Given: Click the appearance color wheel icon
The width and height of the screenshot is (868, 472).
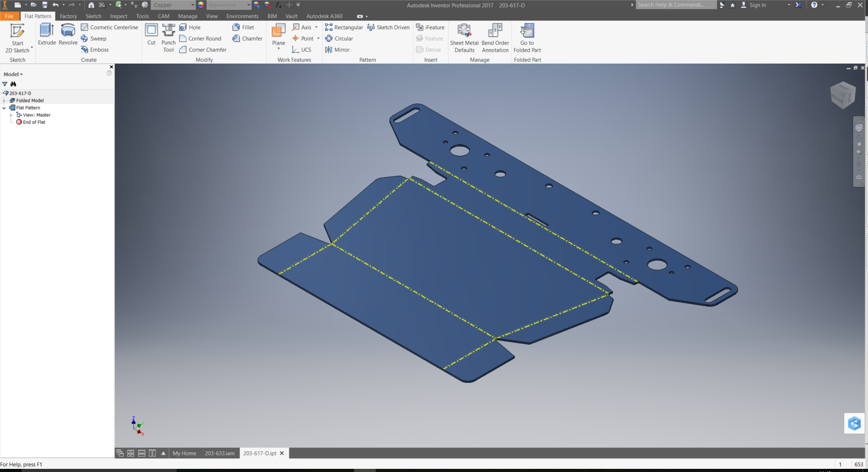Looking at the screenshot, I should click(201, 5).
